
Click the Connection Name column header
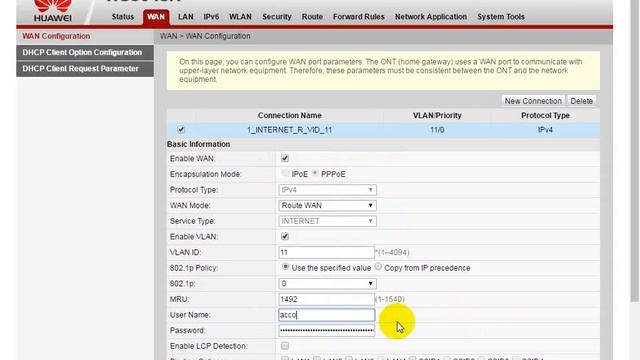pos(289,116)
